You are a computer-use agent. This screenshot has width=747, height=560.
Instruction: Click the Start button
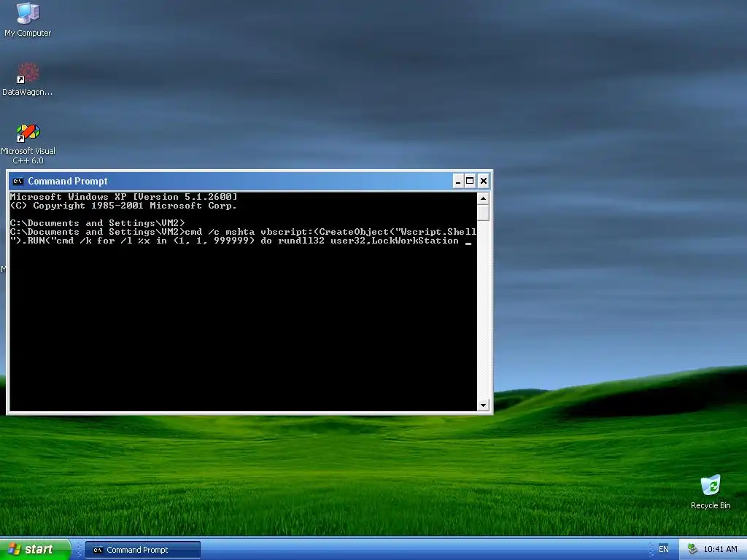coord(35,549)
